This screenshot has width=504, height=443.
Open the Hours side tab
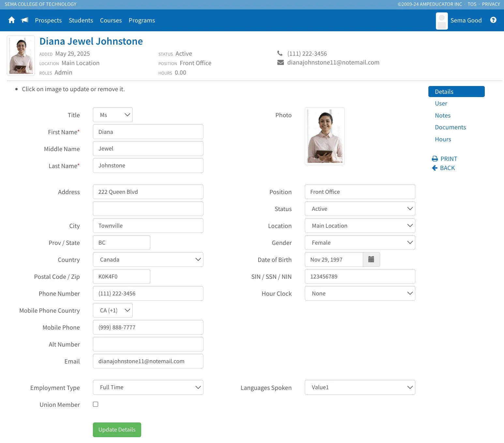[x=443, y=139]
